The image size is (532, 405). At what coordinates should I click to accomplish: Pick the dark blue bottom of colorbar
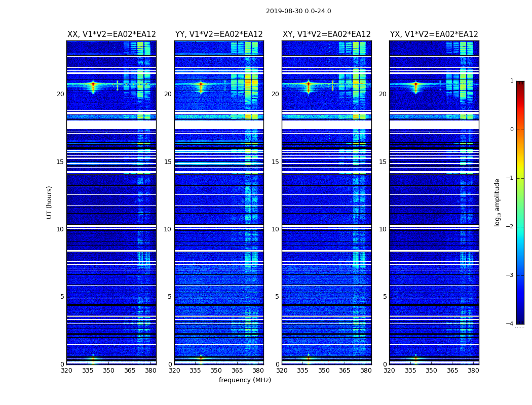(x=520, y=321)
